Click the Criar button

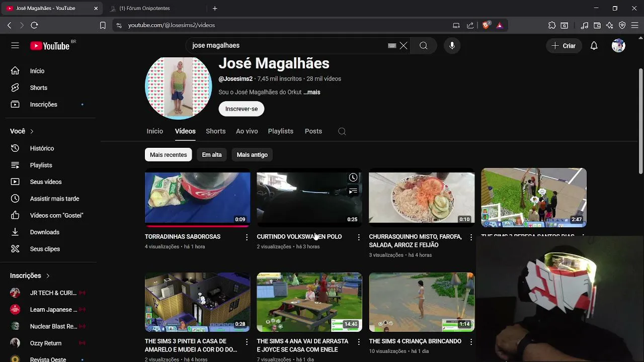click(564, 46)
